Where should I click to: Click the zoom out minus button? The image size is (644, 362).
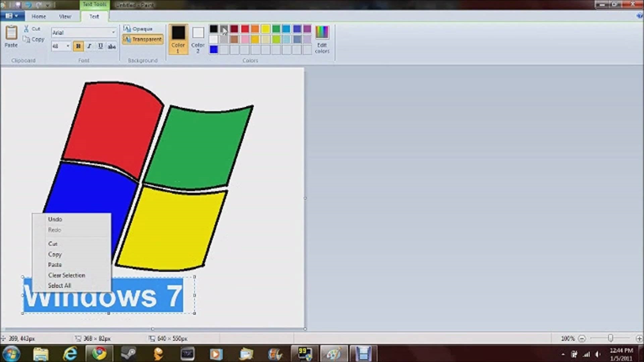click(582, 339)
